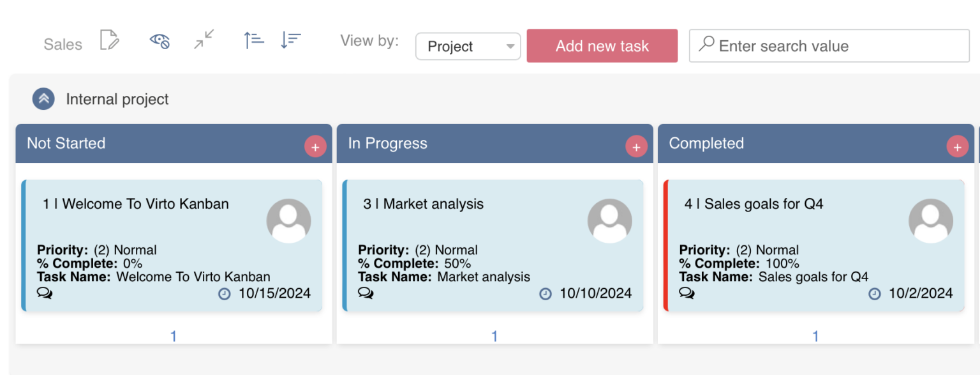This screenshot has width=980, height=375.
Task: Open the View by Project dropdown
Action: point(468,46)
